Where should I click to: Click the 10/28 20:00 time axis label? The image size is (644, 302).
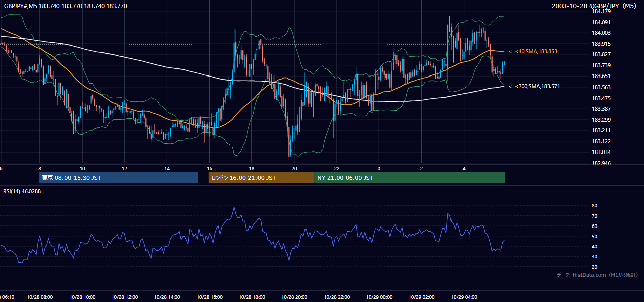294,297
